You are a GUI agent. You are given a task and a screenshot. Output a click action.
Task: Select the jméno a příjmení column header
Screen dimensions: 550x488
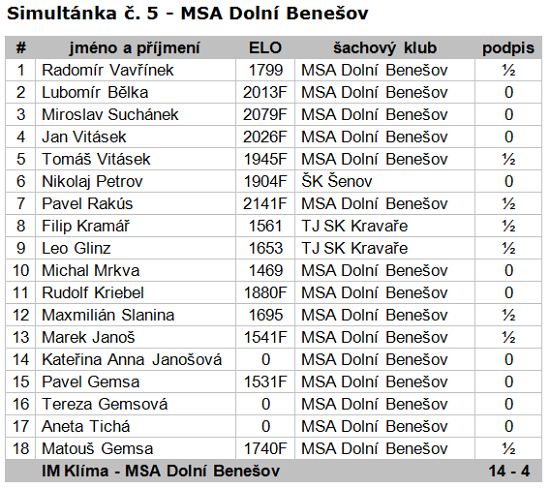pos(135,48)
